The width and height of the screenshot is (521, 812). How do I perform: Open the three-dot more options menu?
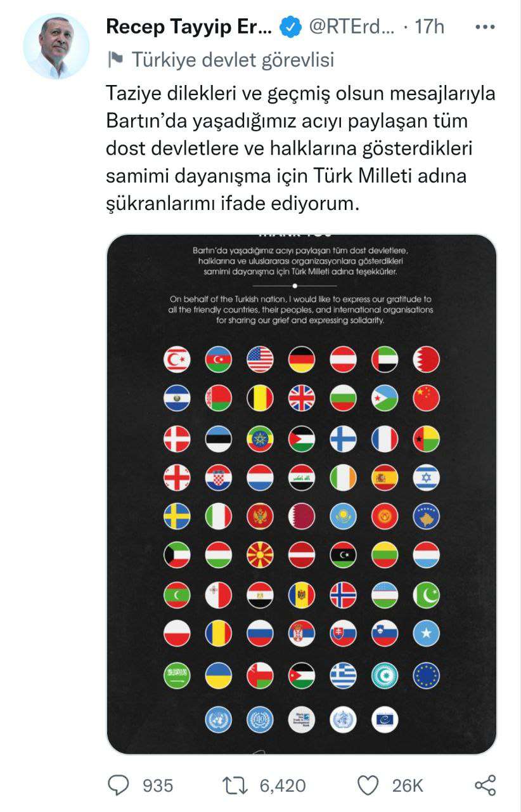tap(485, 27)
